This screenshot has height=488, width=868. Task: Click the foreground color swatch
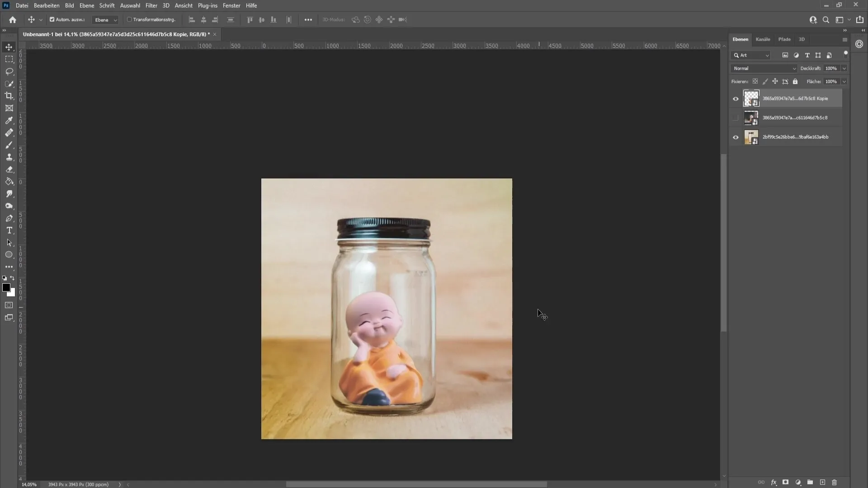(x=6, y=287)
